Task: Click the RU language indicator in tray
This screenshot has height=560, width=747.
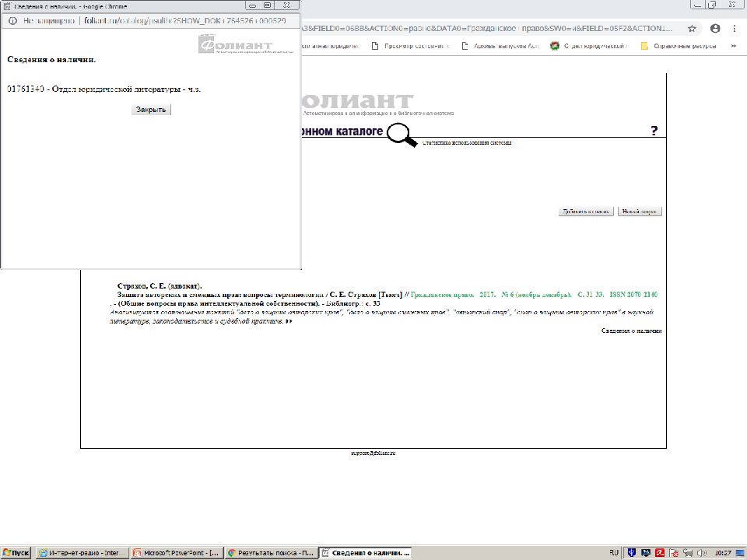Action: pos(614,552)
